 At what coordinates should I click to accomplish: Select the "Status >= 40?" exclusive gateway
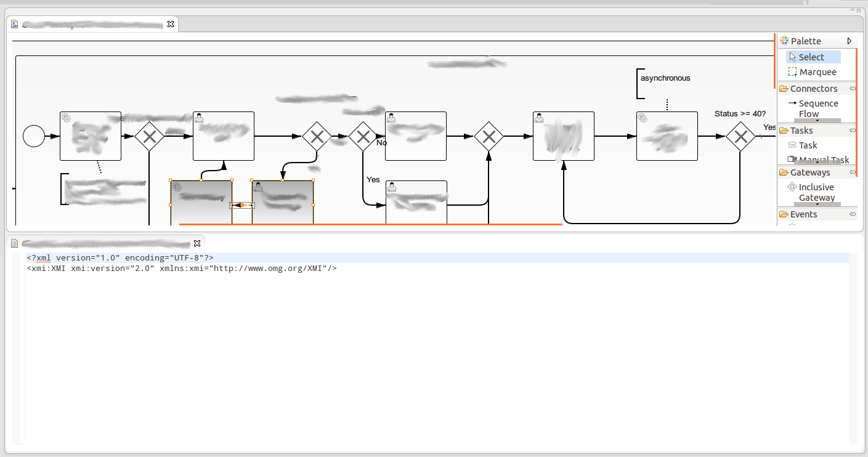point(740,136)
